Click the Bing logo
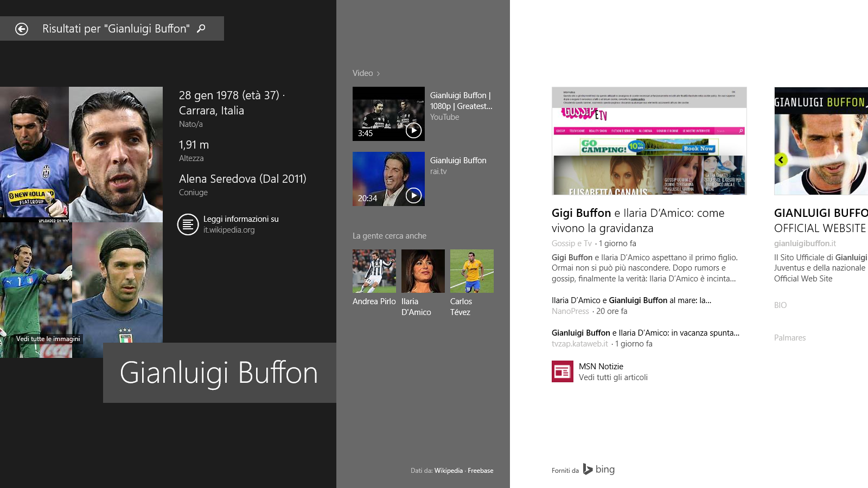 [x=599, y=469]
